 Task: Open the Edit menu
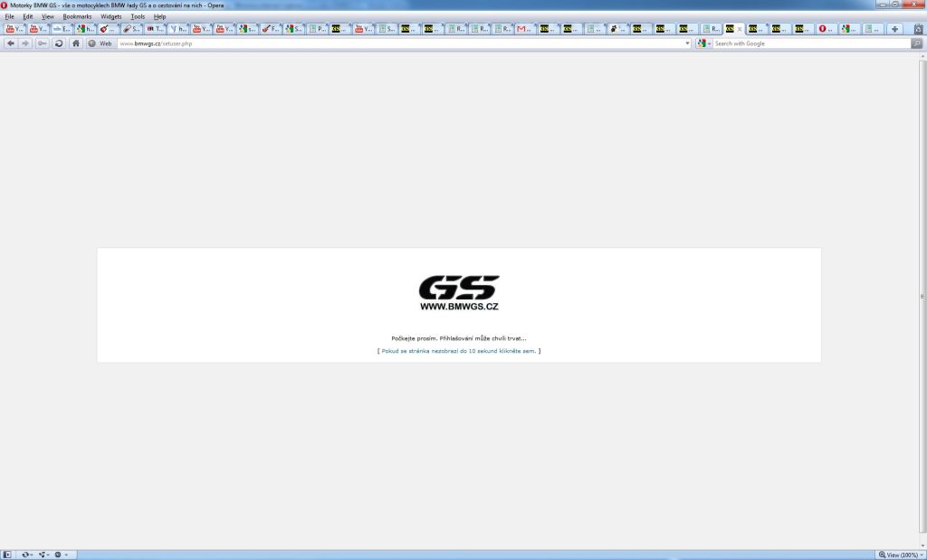click(28, 16)
